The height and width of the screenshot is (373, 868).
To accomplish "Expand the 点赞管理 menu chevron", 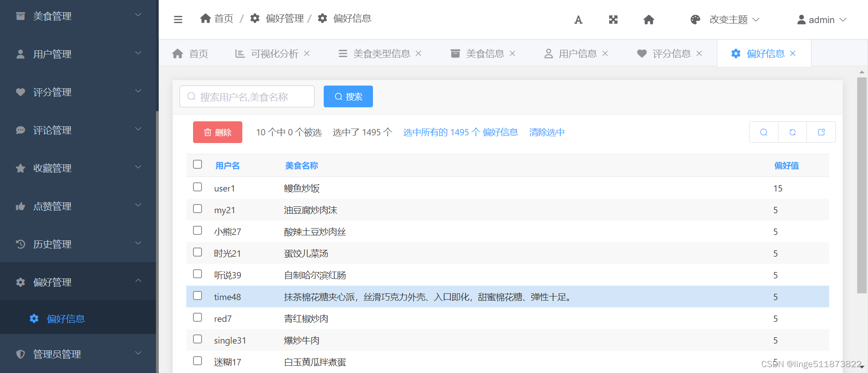I will 138,205.
